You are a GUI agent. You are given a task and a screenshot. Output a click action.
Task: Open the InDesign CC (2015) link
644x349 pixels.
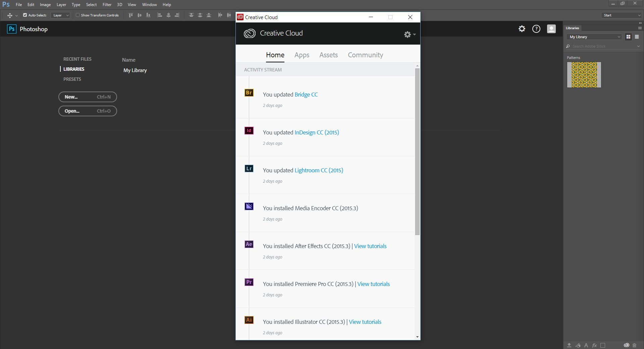317,132
